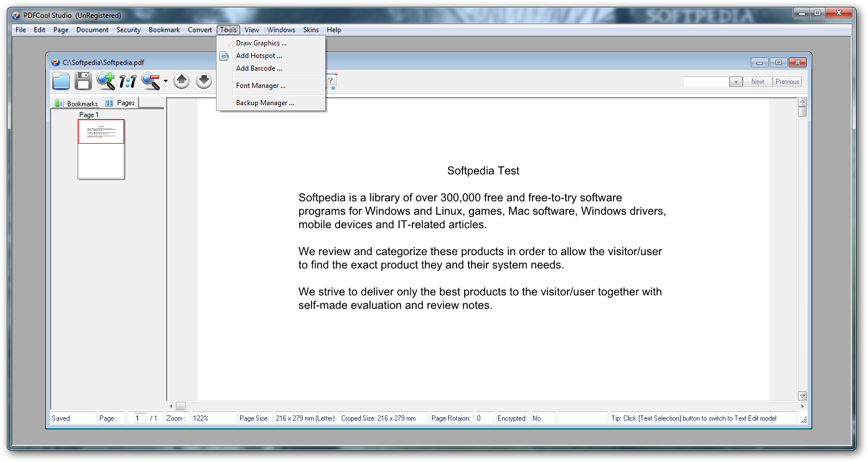Go to previous page with up arrow icon
868x462 pixels.
pos(182,81)
